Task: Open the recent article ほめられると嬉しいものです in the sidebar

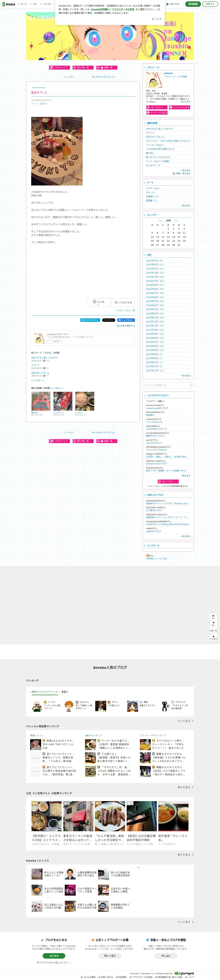Action: [159, 129]
